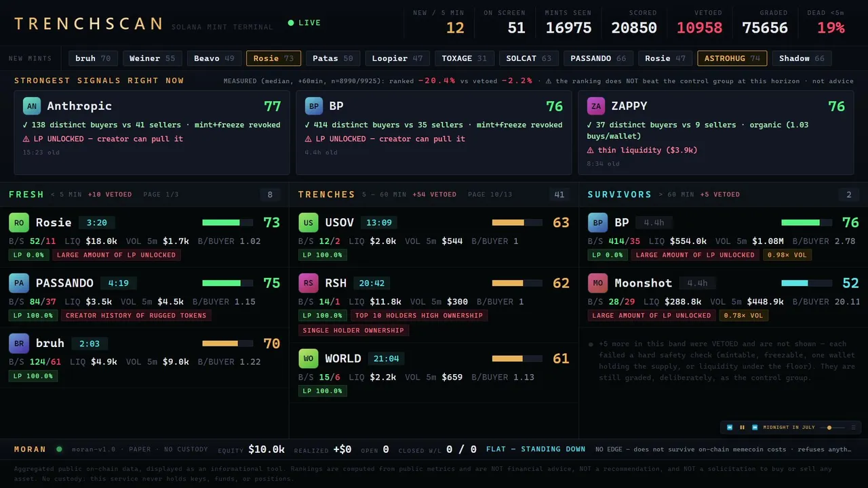Viewport: 868px width, 488px height.
Task: Click the US avatar beside USOV
Action: tap(309, 222)
